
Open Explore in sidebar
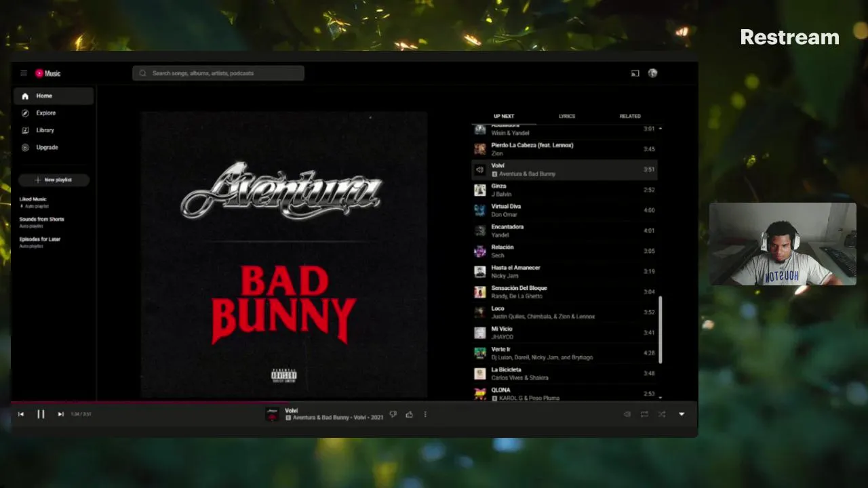tap(54, 113)
